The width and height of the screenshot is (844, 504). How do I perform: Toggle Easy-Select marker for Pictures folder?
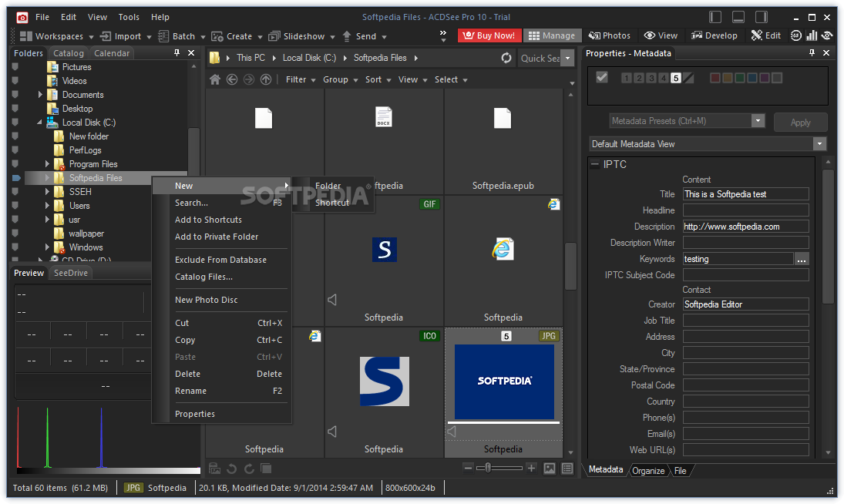click(15, 67)
